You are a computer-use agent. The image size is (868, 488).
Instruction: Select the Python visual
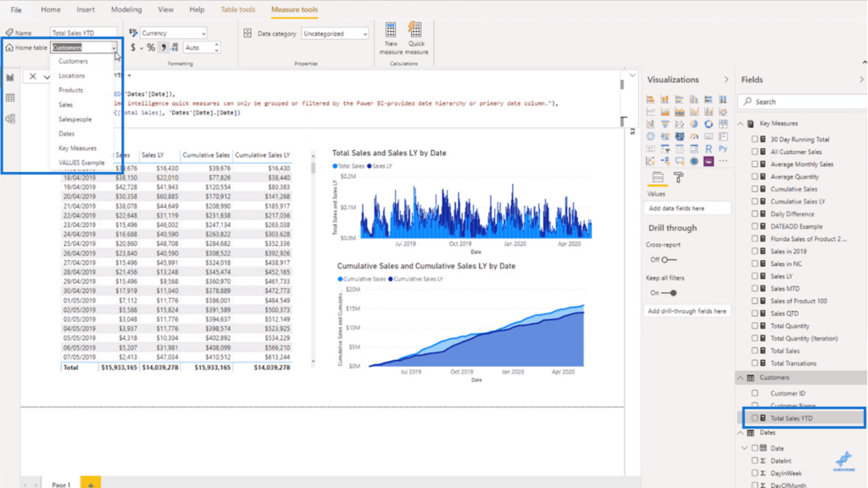point(723,149)
